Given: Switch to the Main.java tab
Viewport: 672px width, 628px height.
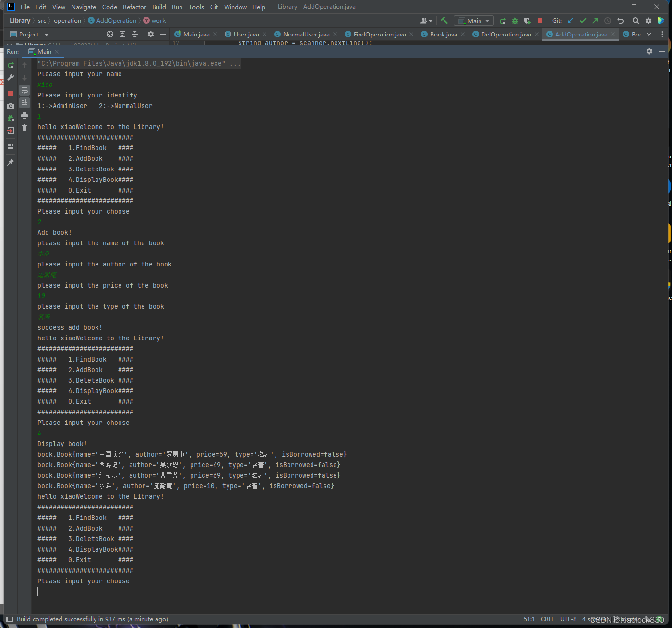Looking at the screenshot, I should pyautogui.click(x=195, y=34).
